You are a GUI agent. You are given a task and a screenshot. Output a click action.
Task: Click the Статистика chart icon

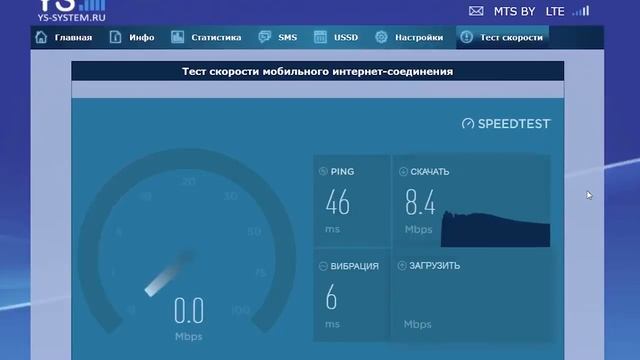pyautogui.click(x=177, y=37)
